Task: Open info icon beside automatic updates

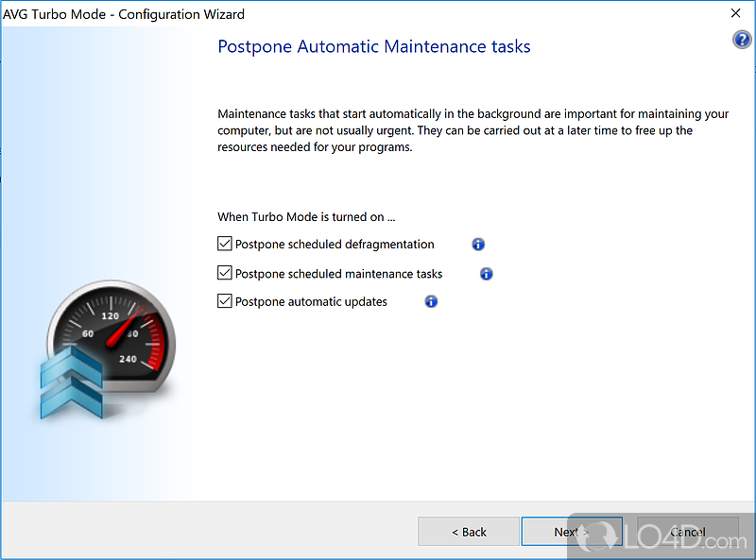Action: 431,302
